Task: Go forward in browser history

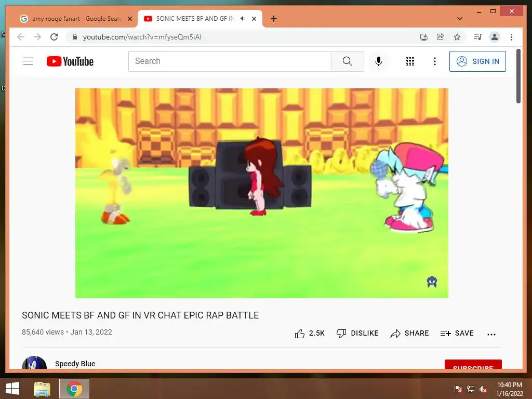Action: pos(37,37)
